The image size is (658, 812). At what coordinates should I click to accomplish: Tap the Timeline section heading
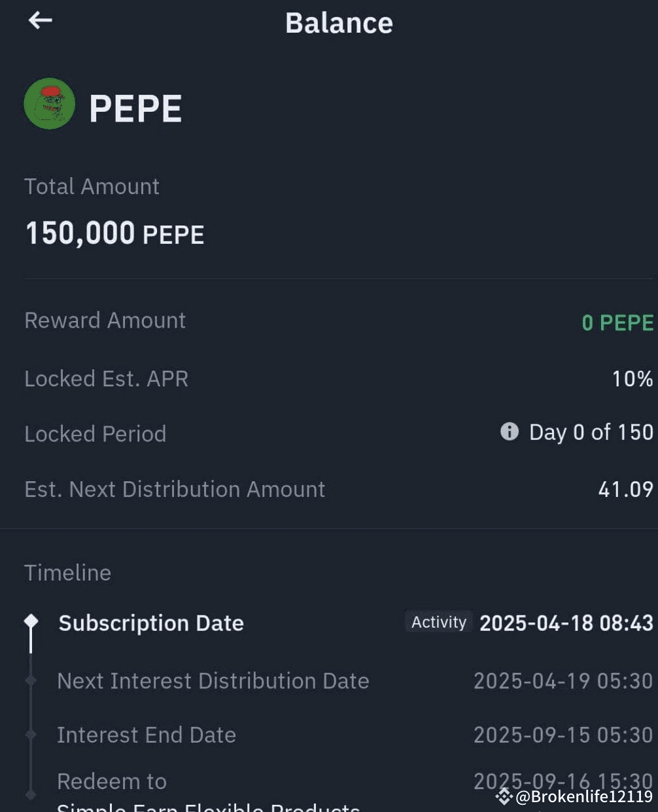(x=68, y=573)
